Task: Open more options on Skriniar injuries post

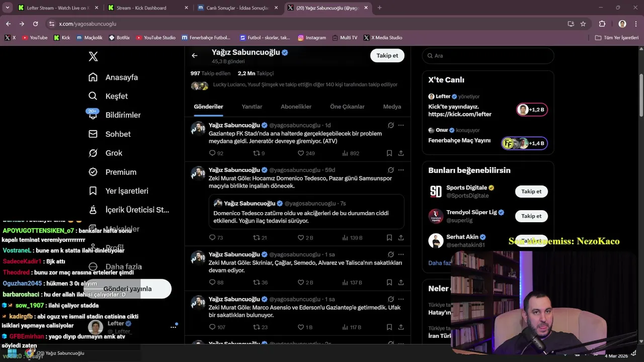Action: pyautogui.click(x=401, y=254)
